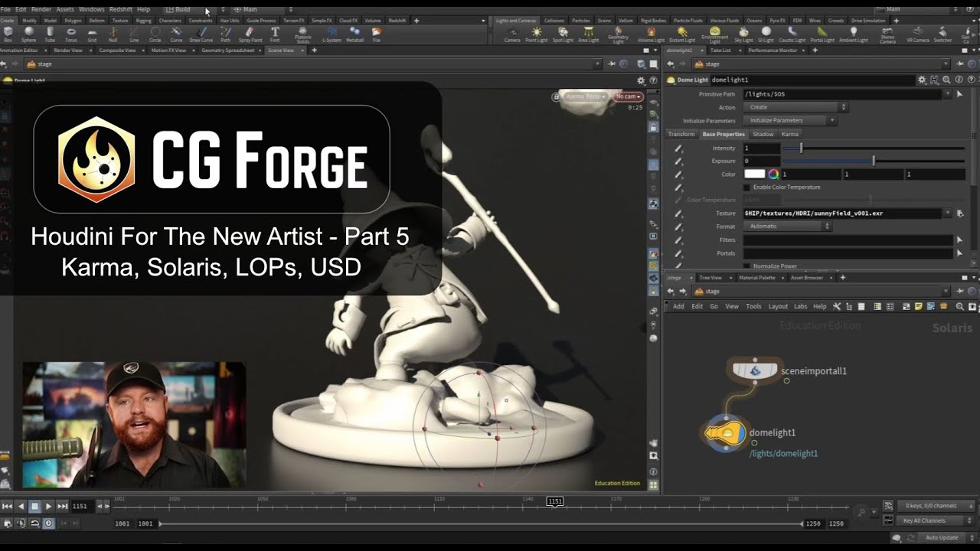This screenshot has height=551, width=980.
Task: Open the Karma renderer viewport dropdown
Action: [585, 96]
